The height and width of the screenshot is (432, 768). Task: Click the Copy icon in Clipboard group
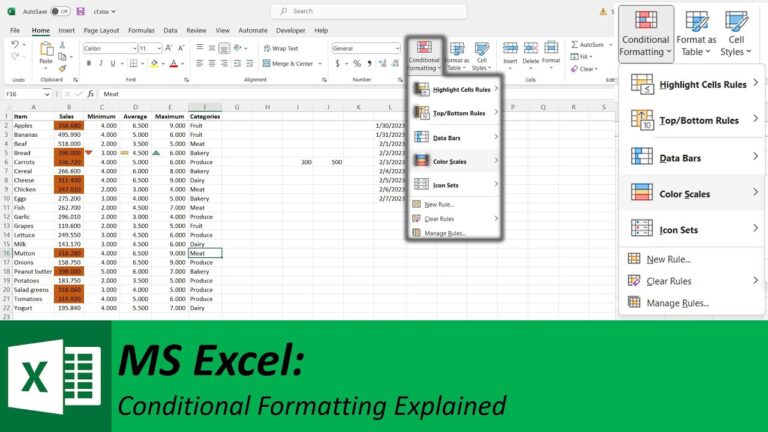[62, 57]
